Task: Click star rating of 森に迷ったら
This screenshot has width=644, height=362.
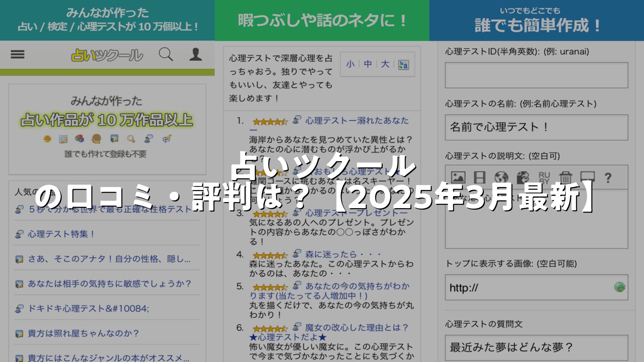Action: click(270, 255)
